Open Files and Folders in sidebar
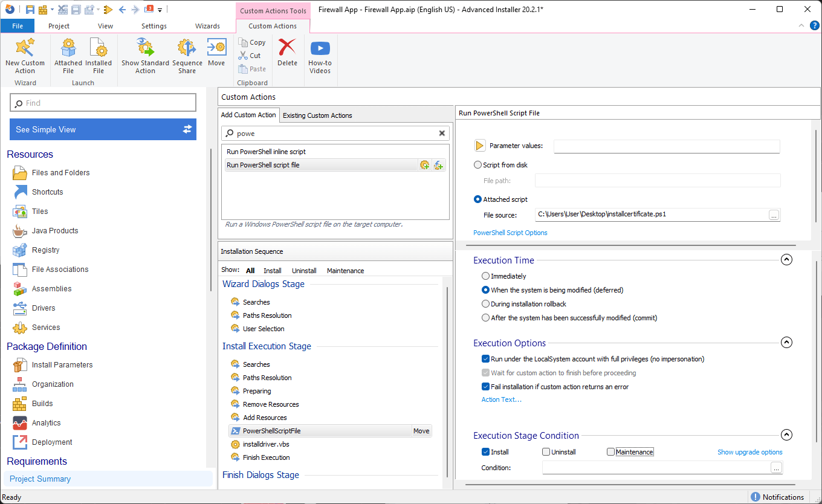This screenshot has width=822, height=504. [x=60, y=173]
